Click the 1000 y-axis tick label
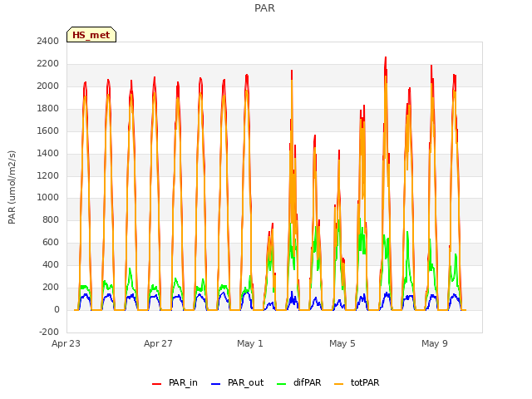532x399 pixels. (48, 198)
